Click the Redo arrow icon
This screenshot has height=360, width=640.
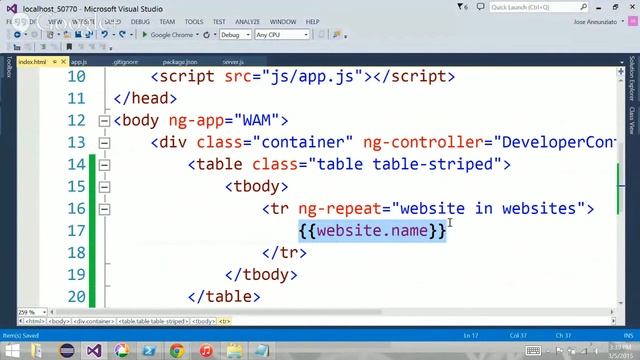[122, 35]
